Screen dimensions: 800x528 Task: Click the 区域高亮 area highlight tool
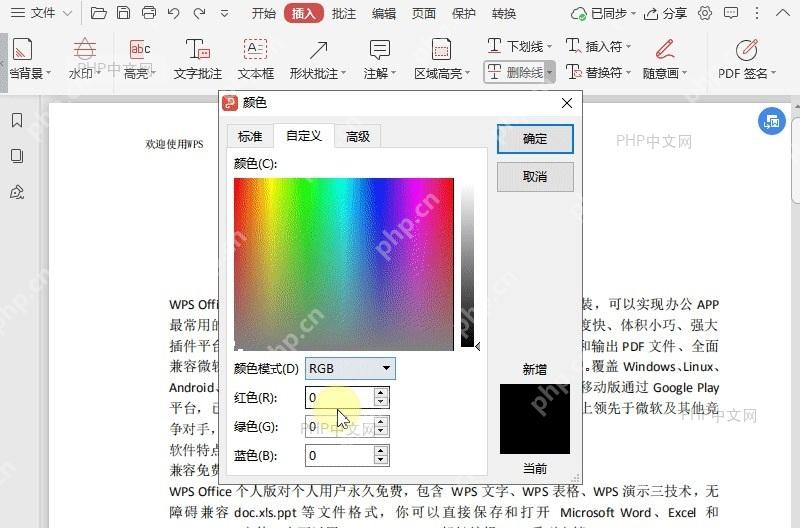coord(441,59)
